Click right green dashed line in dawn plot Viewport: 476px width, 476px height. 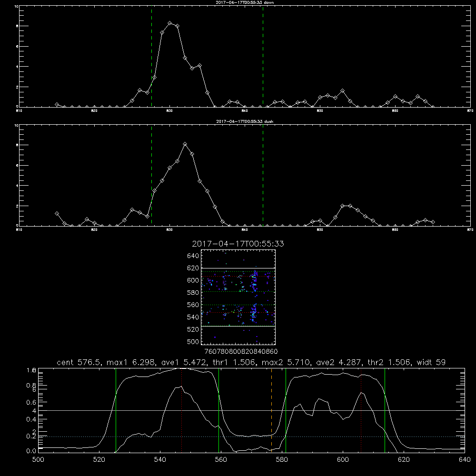pos(263,57)
